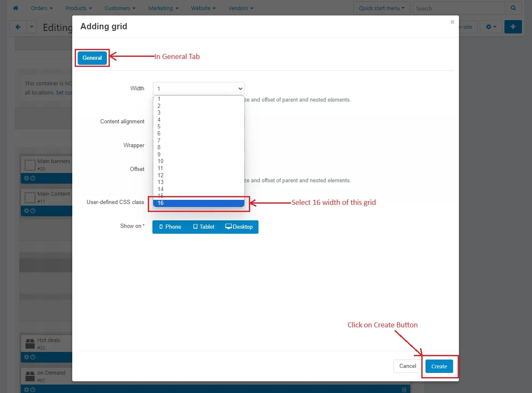Follow the Set custom link in container note
Viewport: 532px width, 393px height.
tap(64, 92)
